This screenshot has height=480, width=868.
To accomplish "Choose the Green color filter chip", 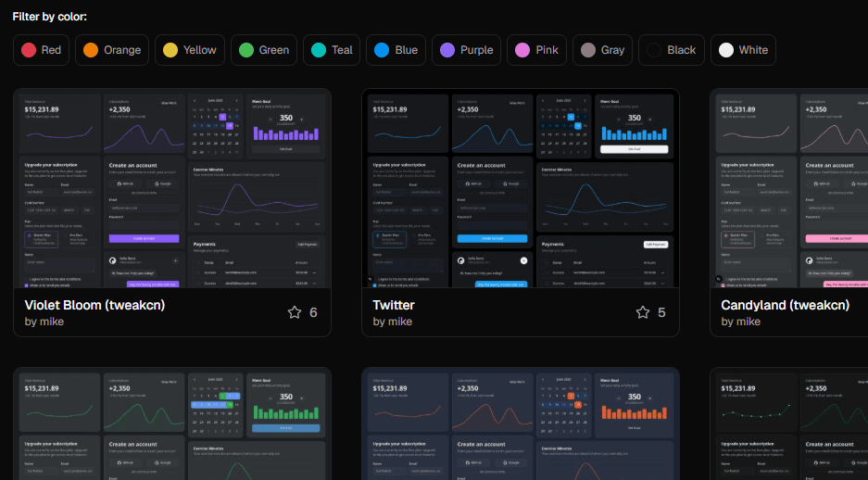I will 263,50.
